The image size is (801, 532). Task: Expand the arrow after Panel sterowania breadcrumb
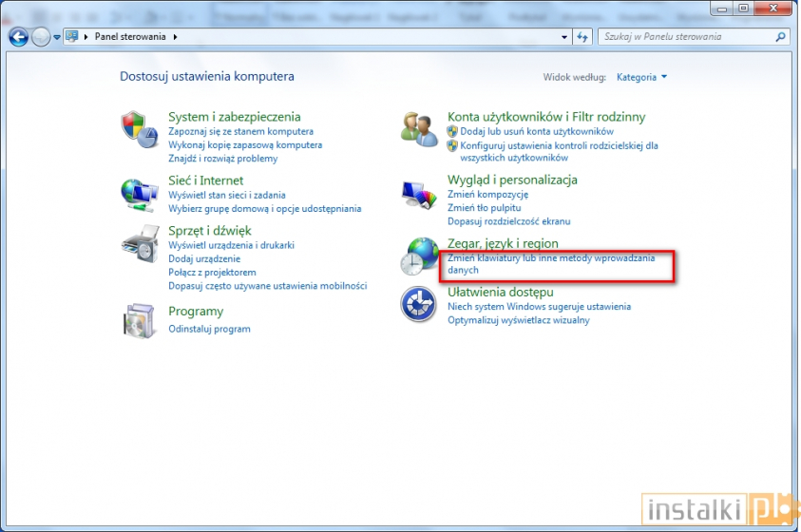pyautogui.click(x=175, y=37)
